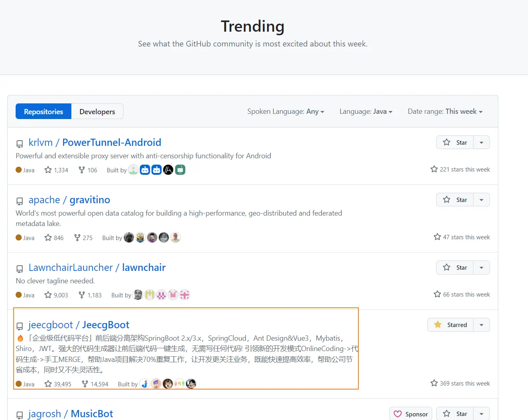
Task: Open the Spoken Language: Any dropdown
Action: point(285,111)
